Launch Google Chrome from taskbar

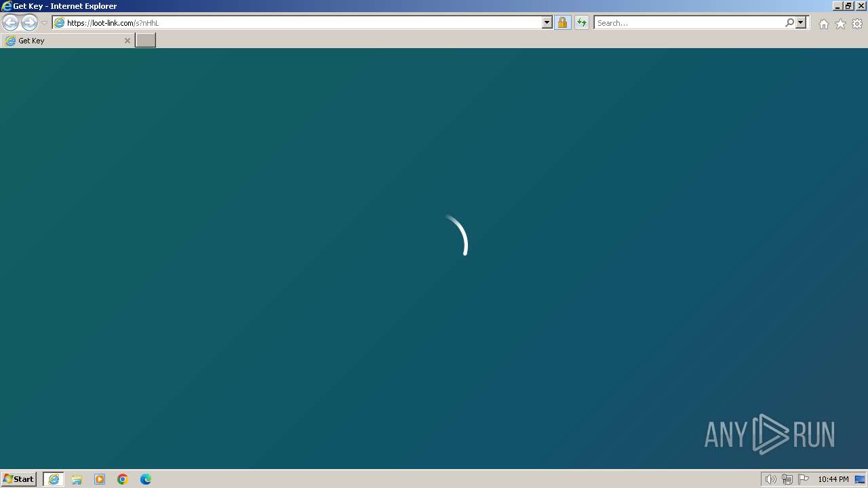pos(123,479)
